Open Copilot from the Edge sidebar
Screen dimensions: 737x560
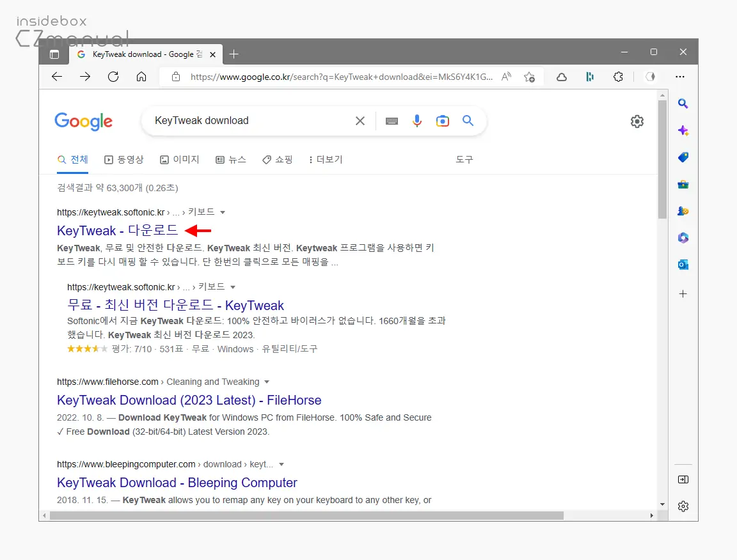point(683,130)
